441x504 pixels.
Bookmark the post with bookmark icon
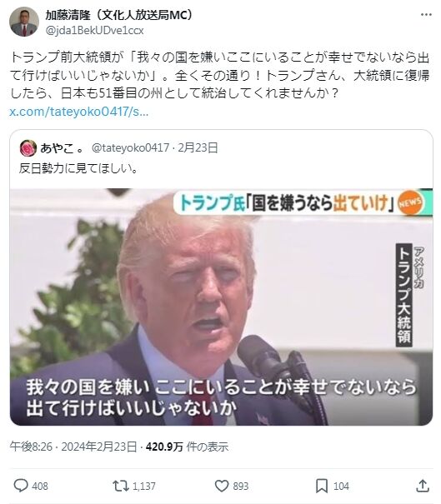[x=321, y=486]
